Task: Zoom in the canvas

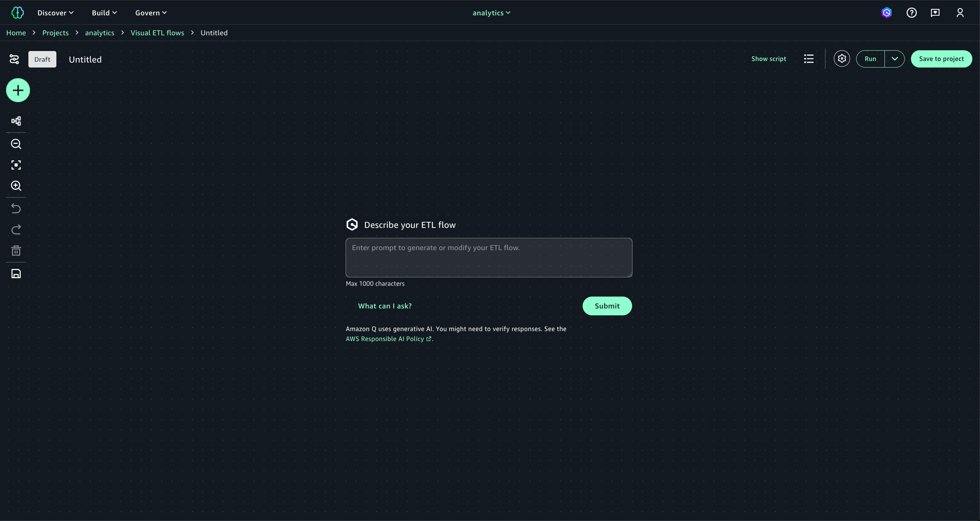Action: [16, 186]
